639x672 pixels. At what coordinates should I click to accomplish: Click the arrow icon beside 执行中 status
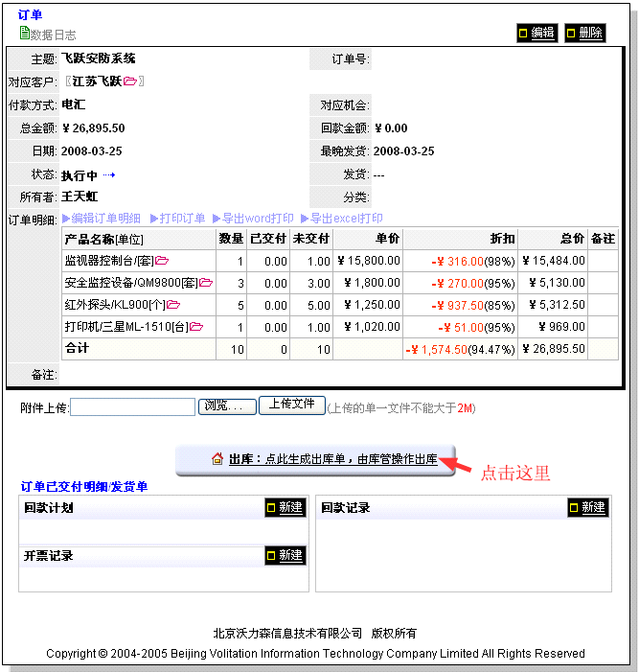pyautogui.click(x=108, y=175)
